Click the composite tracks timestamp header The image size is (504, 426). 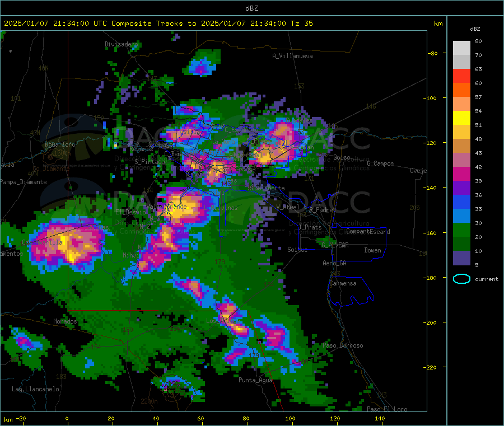pyautogui.click(x=158, y=24)
